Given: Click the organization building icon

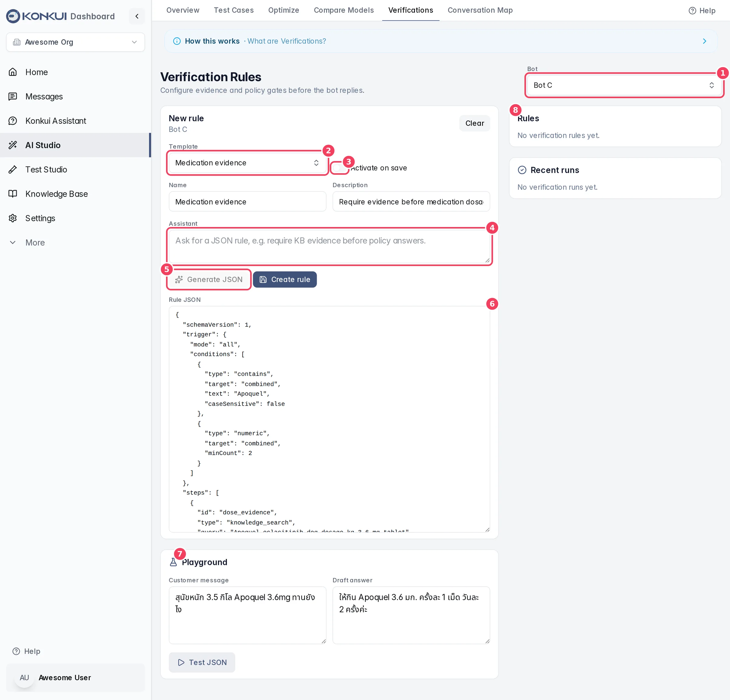Looking at the screenshot, I should 17,42.
